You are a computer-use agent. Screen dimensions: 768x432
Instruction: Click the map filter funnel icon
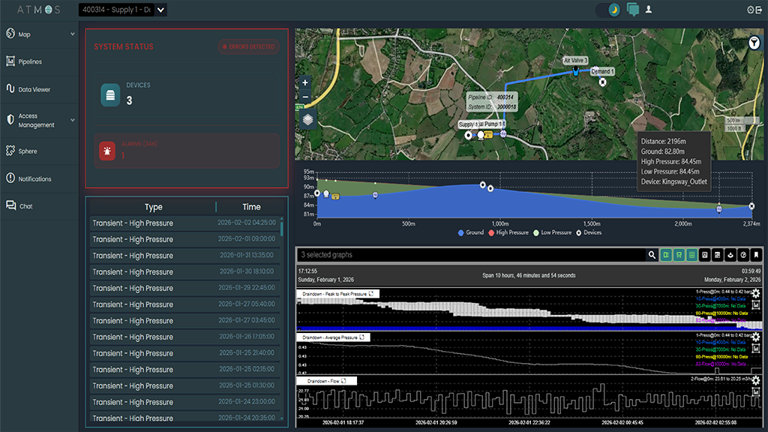(753, 43)
